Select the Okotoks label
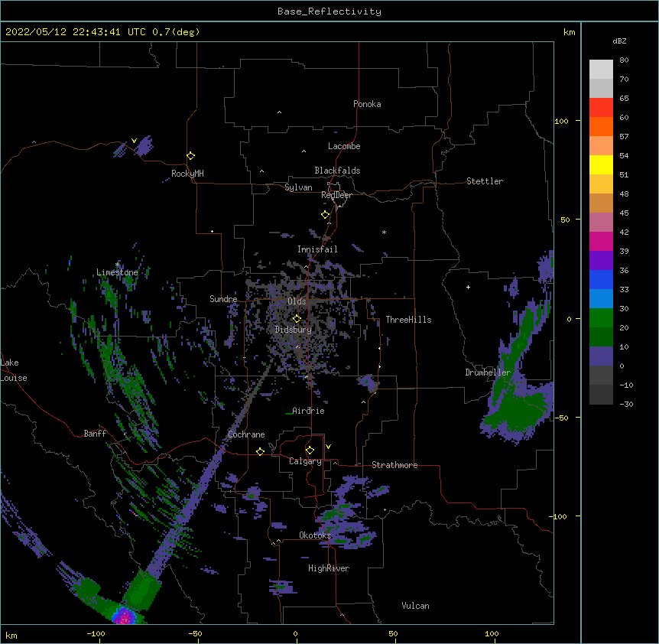The height and width of the screenshot is (644, 659). pos(315,535)
